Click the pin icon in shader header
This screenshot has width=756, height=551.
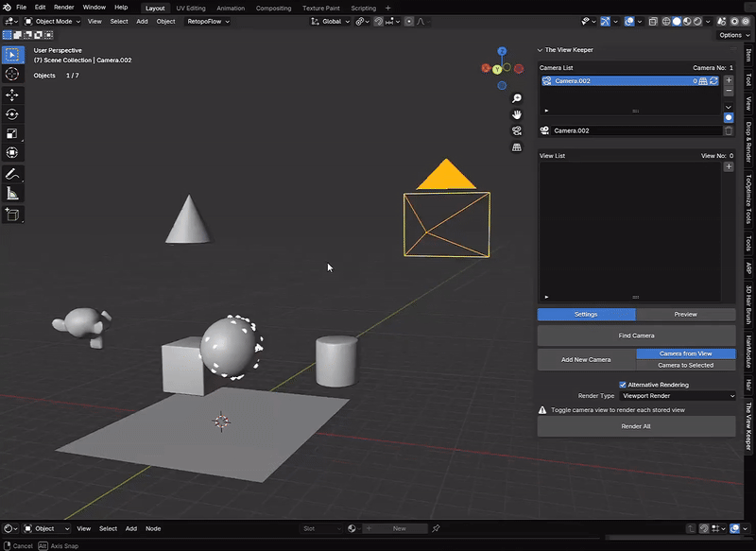click(436, 528)
